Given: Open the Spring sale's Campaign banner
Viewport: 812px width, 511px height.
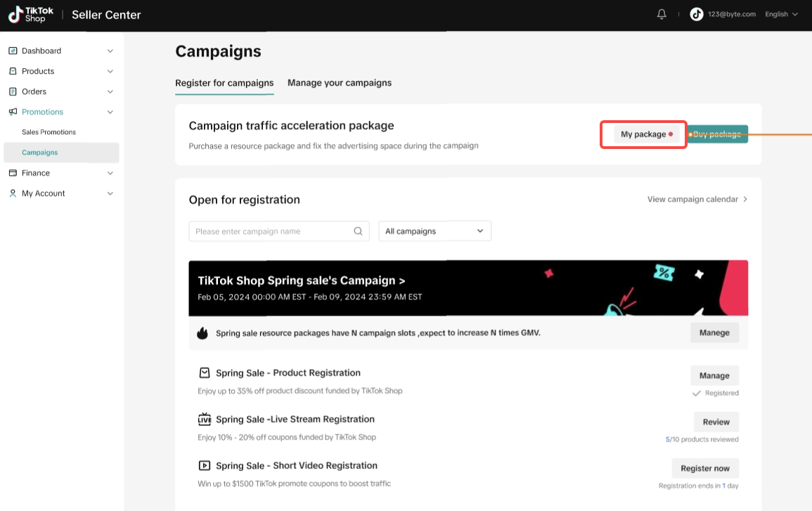Looking at the screenshot, I should (x=301, y=280).
